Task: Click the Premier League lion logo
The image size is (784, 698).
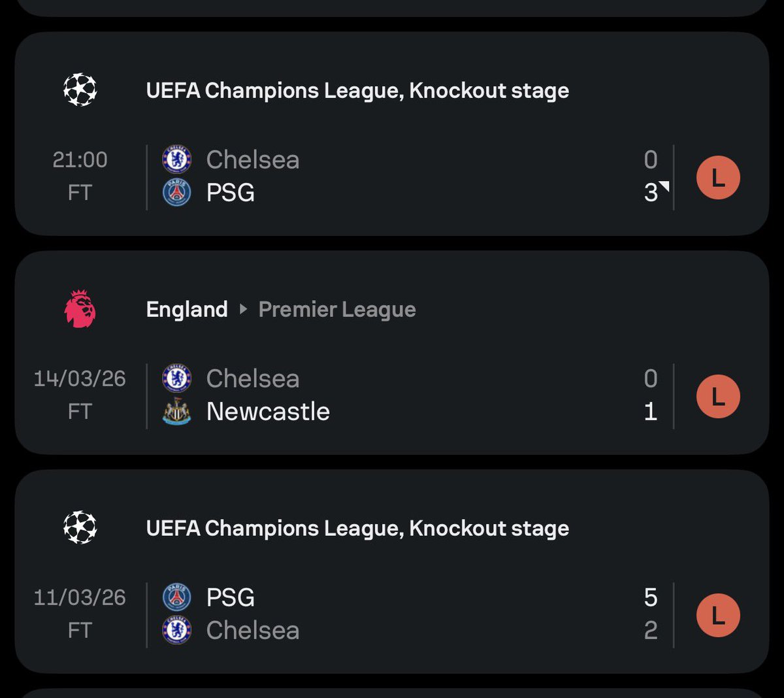Action: (x=80, y=309)
